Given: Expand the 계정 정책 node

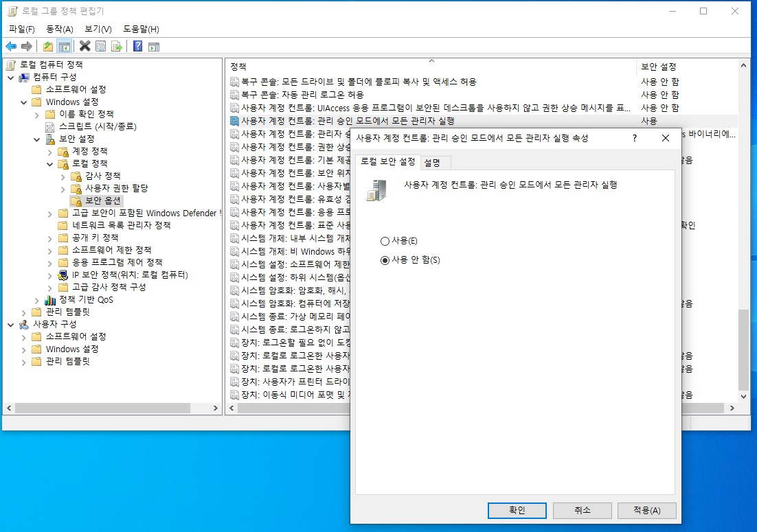Looking at the screenshot, I should point(49,152).
